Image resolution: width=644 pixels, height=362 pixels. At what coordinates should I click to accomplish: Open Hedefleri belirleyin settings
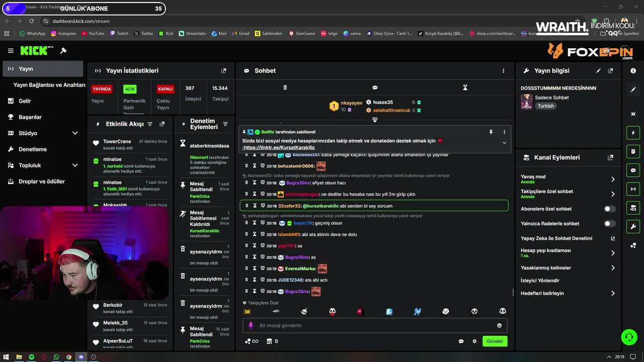[568, 293]
